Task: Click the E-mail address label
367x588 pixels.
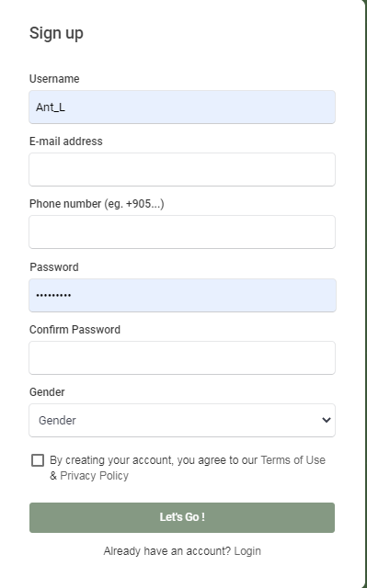Action: 65,141
